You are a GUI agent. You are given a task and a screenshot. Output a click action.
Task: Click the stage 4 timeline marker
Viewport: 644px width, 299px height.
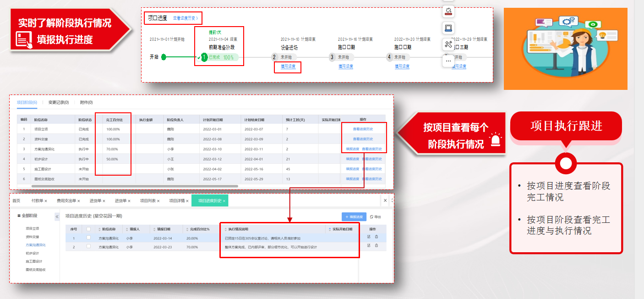click(x=389, y=57)
